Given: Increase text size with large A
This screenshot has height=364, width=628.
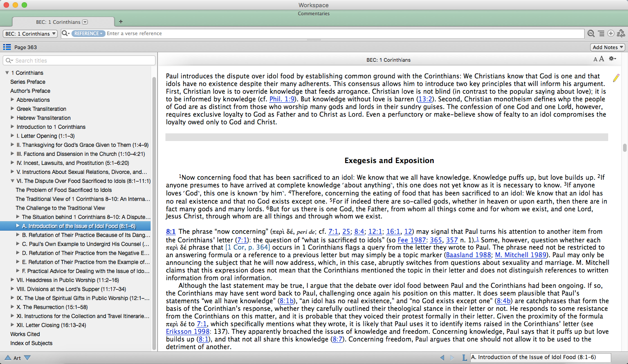Looking at the screenshot, I should [x=601, y=59].
